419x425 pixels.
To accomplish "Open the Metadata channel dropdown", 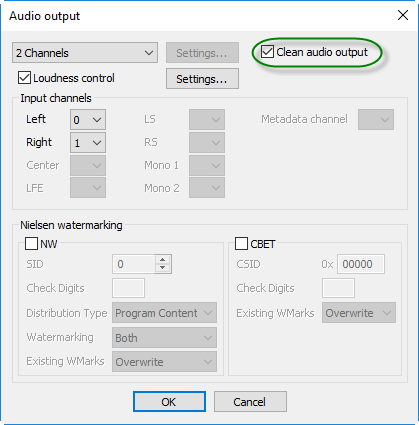I will (376, 120).
